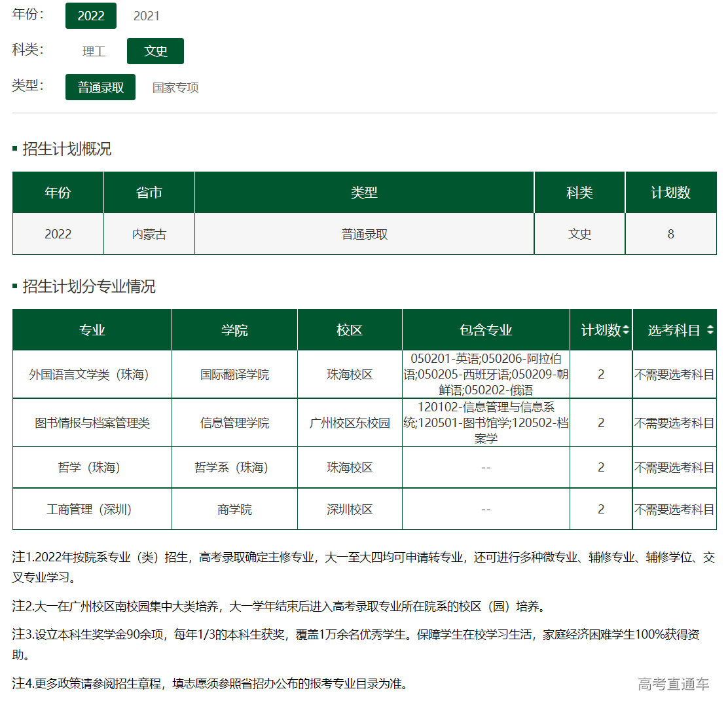Click the selected 文史 filter
The width and height of the screenshot is (728, 710).
click(x=155, y=50)
